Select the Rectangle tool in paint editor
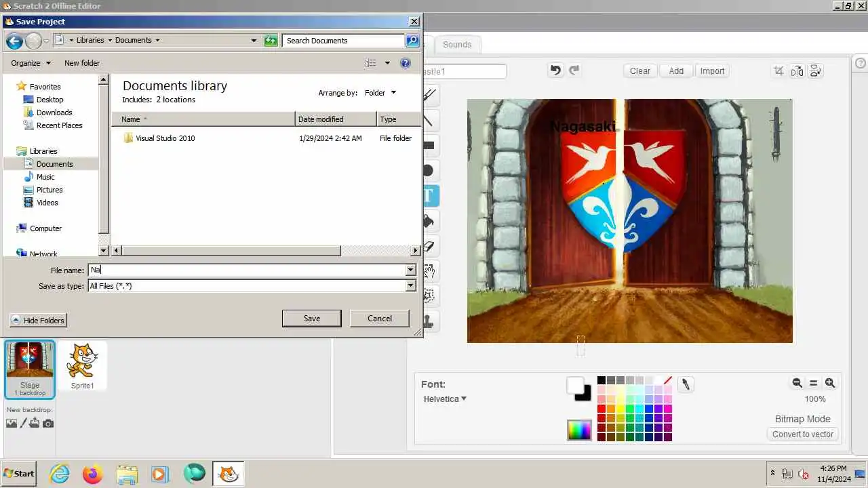 click(x=431, y=146)
